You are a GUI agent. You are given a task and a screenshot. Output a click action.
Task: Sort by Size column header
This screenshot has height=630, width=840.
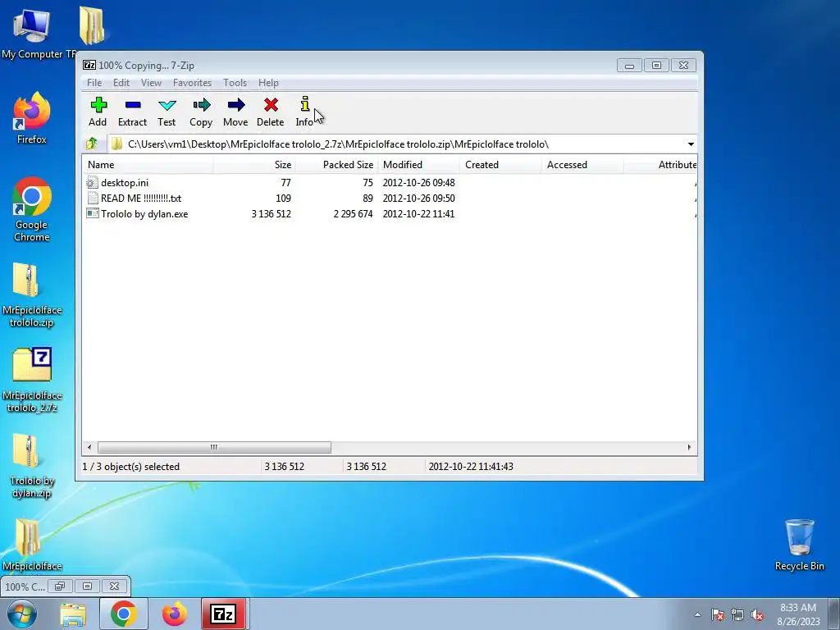254,164
